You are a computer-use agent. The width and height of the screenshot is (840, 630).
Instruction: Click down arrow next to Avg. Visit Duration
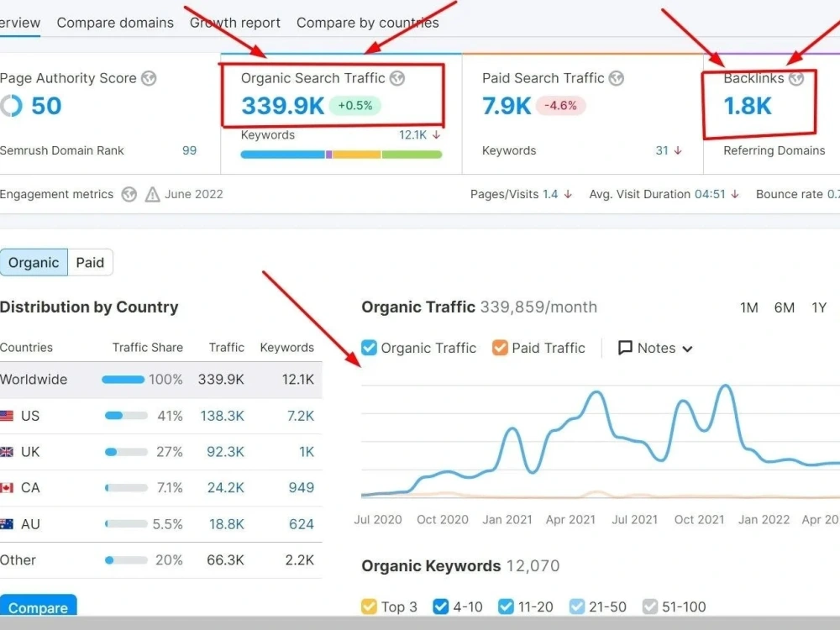coord(735,194)
